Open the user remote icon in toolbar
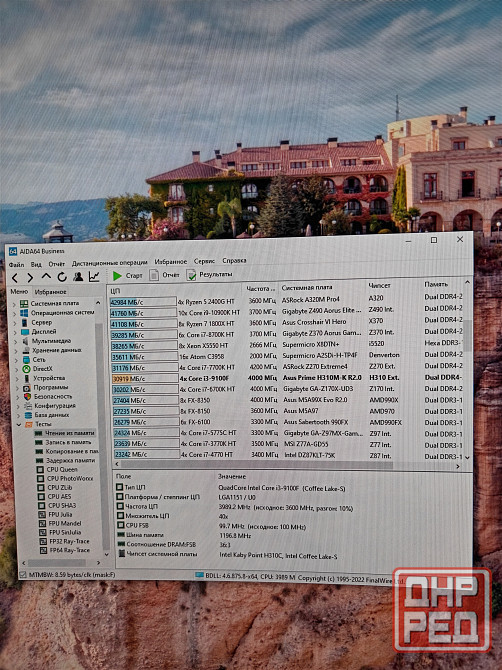This screenshot has height=670, width=502. click(x=78, y=276)
